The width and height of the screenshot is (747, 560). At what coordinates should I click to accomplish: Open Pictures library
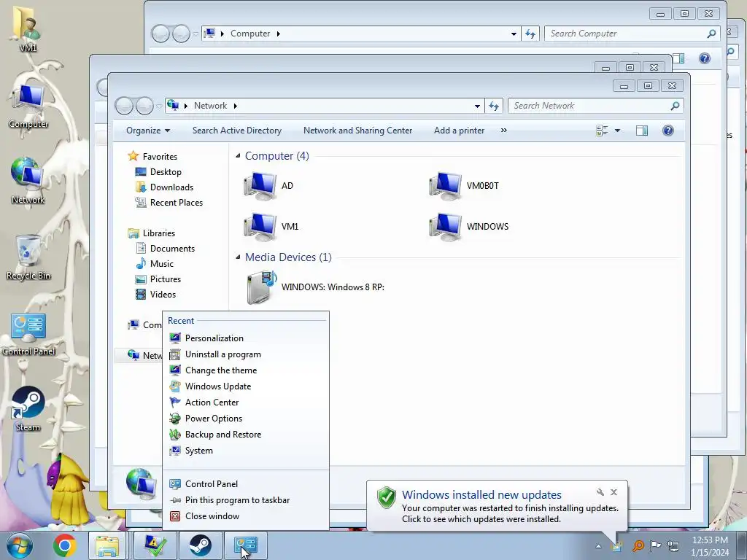(158, 279)
